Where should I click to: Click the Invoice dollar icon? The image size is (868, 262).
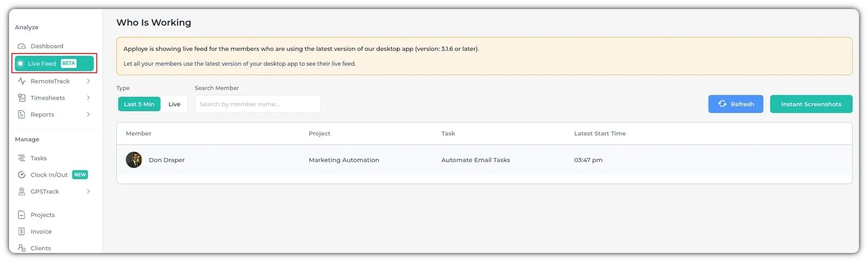pos(22,232)
